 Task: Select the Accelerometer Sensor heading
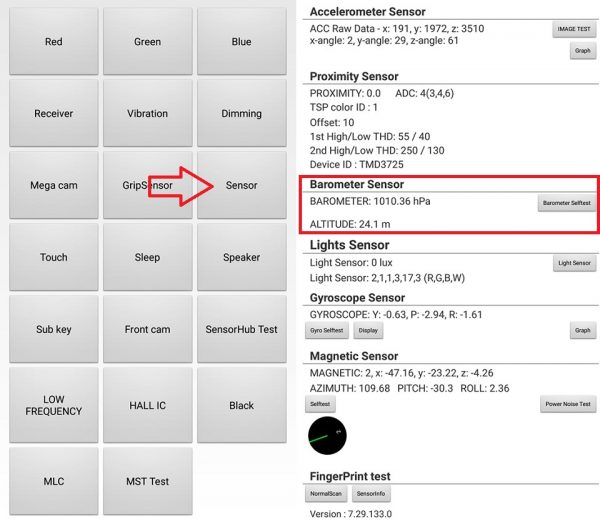tap(367, 12)
